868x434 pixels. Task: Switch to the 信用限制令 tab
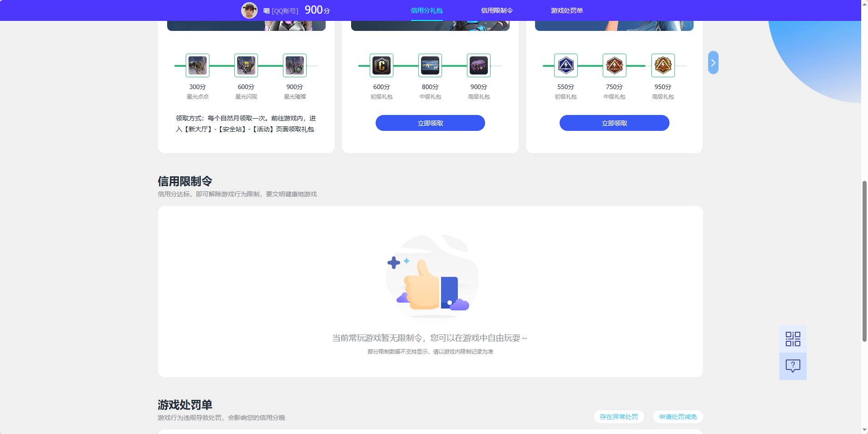click(x=496, y=10)
